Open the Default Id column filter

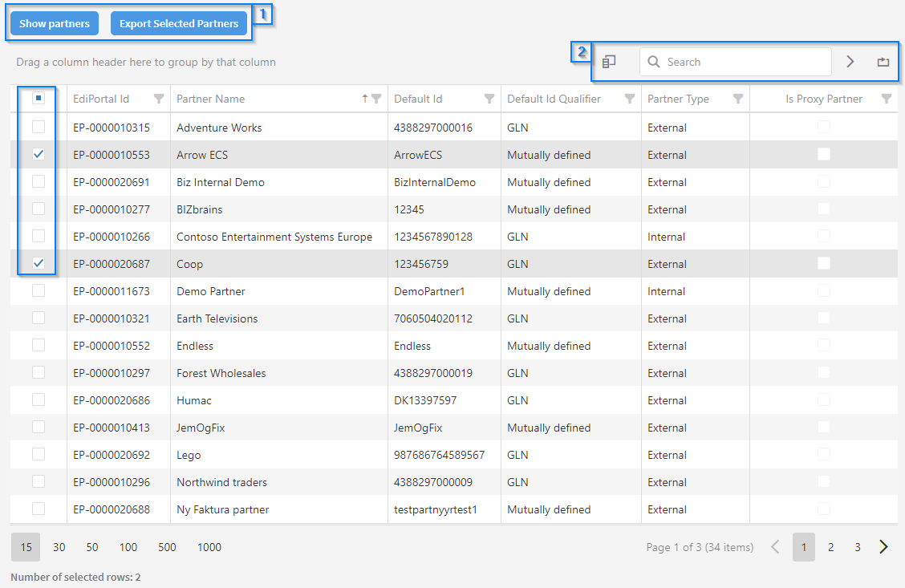(x=489, y=99)
